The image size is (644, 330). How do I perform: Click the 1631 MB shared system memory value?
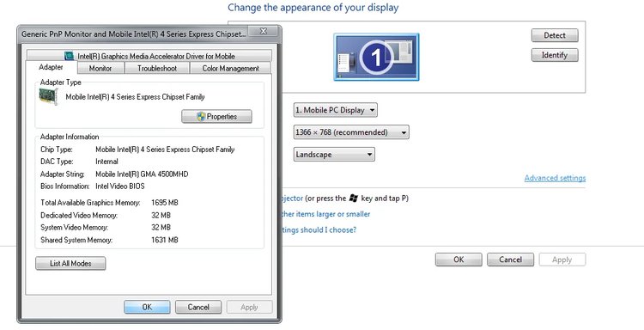(164, 240)
